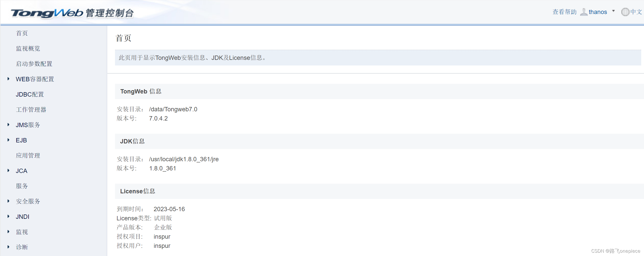
Task: Click the TongWeb logo in header
Action: point(72,13)
